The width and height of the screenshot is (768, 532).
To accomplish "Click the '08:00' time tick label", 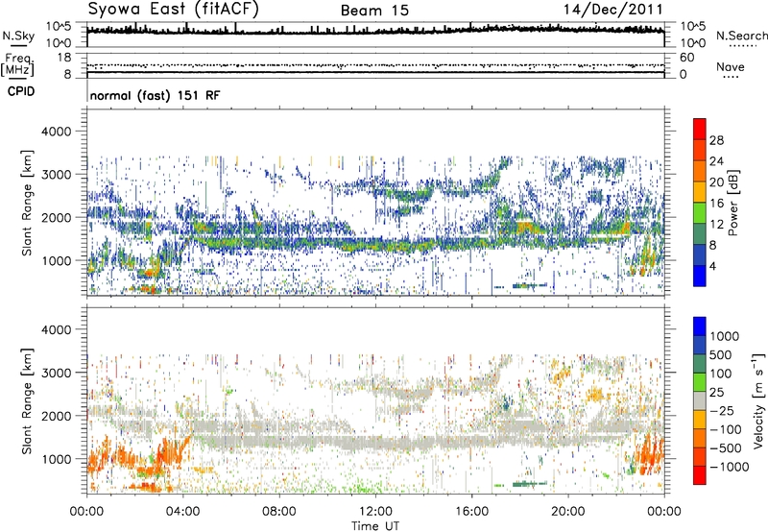I will (279, 512).
